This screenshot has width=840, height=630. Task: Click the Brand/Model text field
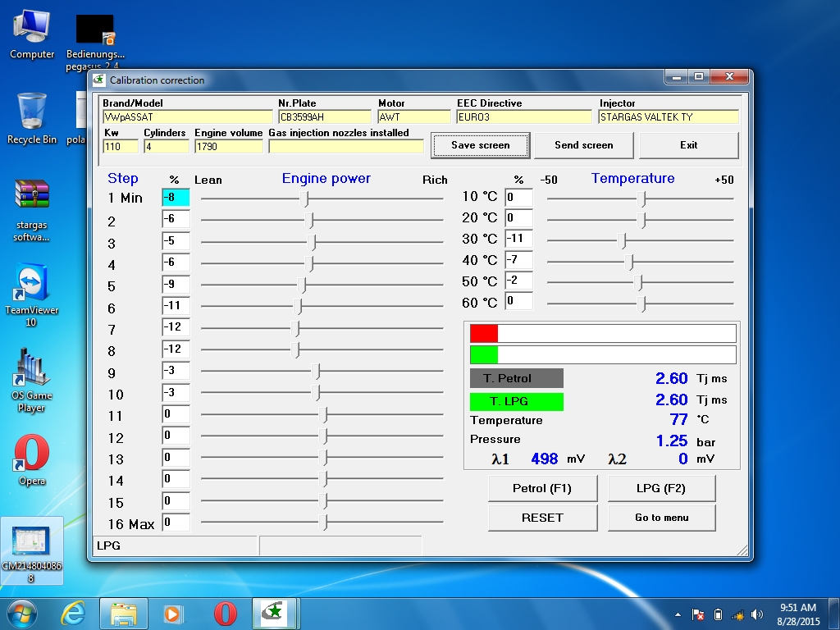pos(186,117)
